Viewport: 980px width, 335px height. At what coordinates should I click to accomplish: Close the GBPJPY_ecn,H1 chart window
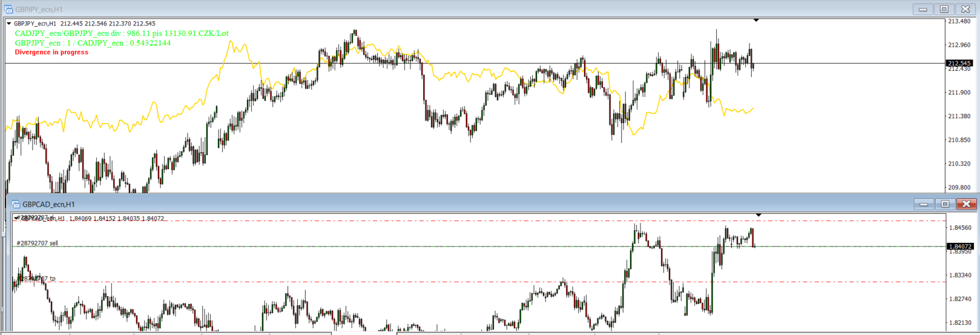coord(965,9)
